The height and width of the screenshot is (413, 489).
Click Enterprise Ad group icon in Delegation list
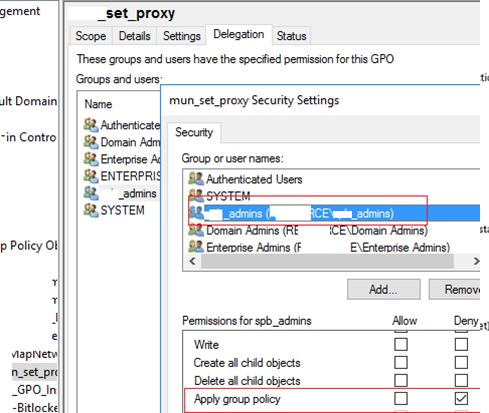pos(91,159)
